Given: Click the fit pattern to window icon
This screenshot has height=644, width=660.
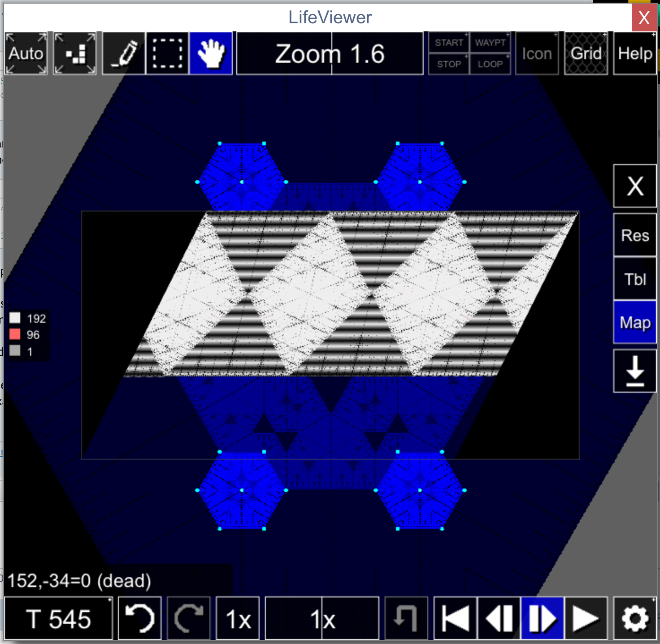Looking at the screenshot, I should click(75, 53).
